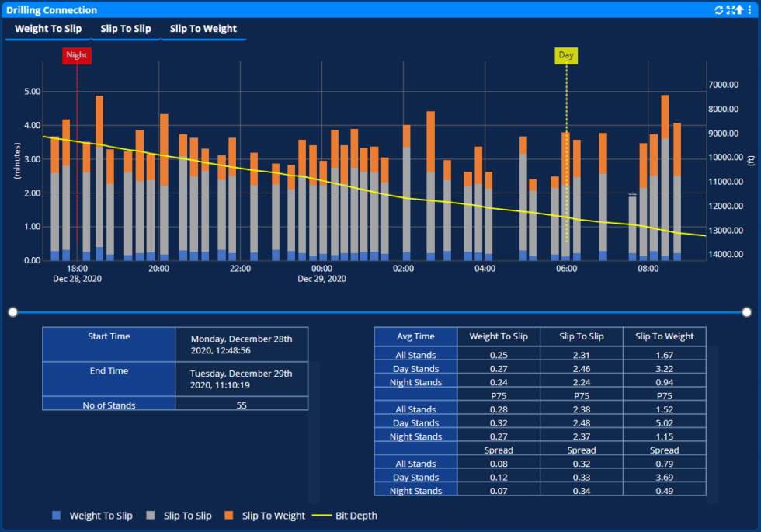761x532 pixels.
Task: Select the blue Weight To Slip legend square
Action: 55,515
